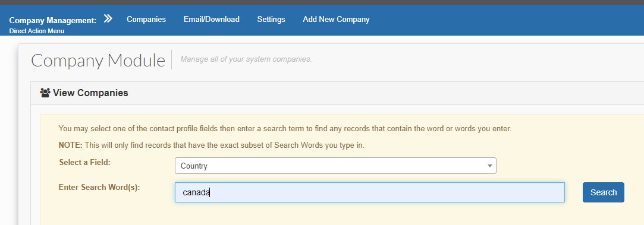
Task: Go to the Settings menu item
Action: 271,19
